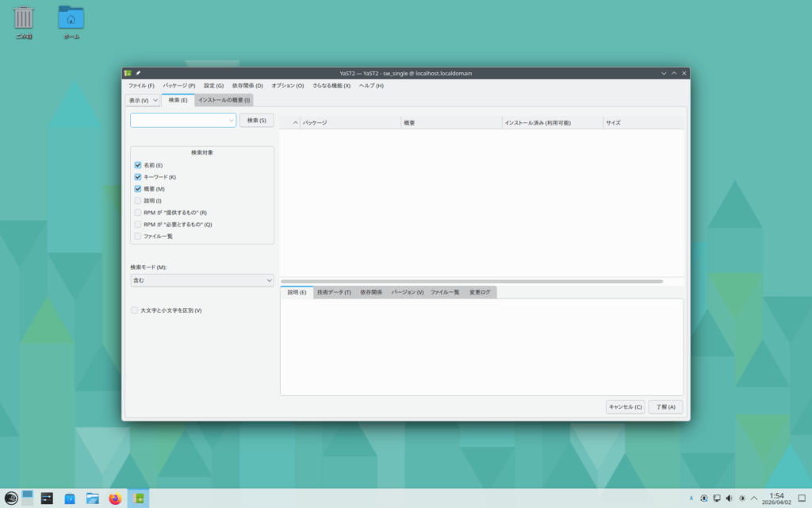This screenshot has height=508, width=812.
Task: Open the ホーム folder desktop icon
Action: (x=71, y=18)
